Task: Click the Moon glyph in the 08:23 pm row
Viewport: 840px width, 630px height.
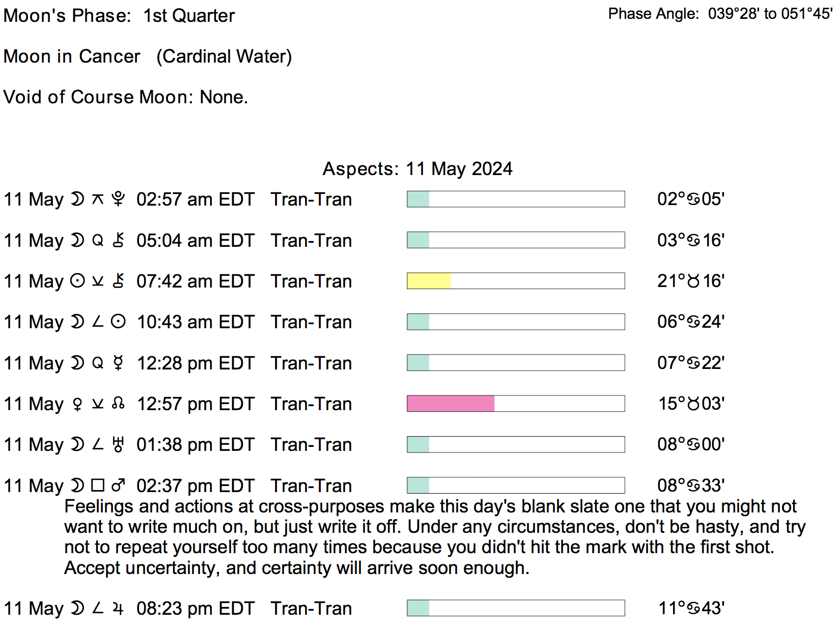Action: [x=77, y=608]
